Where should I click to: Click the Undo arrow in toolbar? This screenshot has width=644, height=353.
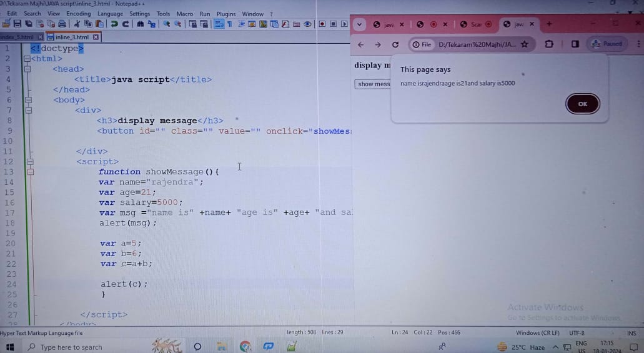(114, 24)
